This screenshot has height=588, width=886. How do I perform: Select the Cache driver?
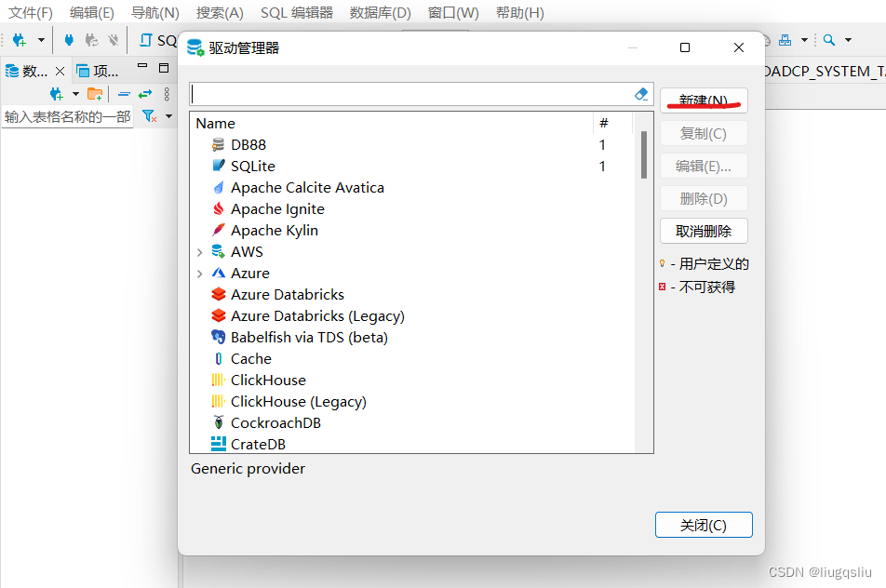(412, 359)
